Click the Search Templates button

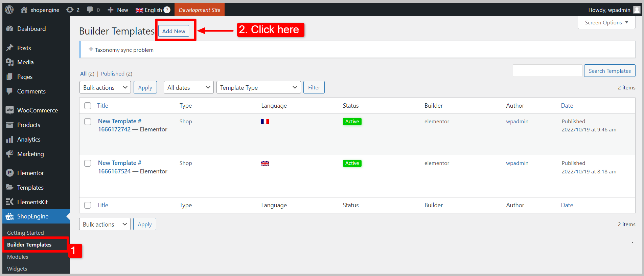click(609, 71)
